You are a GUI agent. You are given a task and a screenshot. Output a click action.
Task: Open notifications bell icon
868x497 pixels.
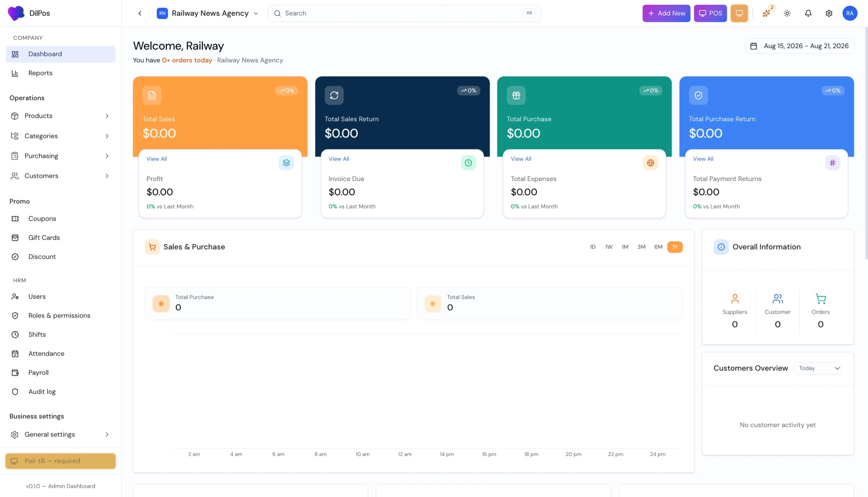click(x=808, y=13)
